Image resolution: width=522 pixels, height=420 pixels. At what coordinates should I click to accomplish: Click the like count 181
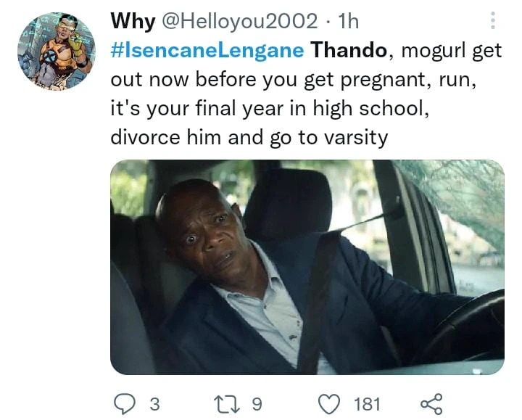[x=367, y=404]
